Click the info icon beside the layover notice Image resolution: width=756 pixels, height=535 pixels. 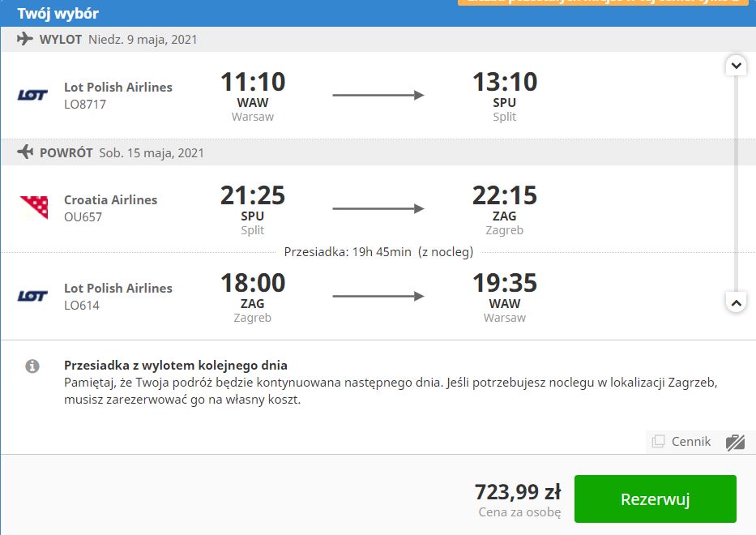click(32, 366)
